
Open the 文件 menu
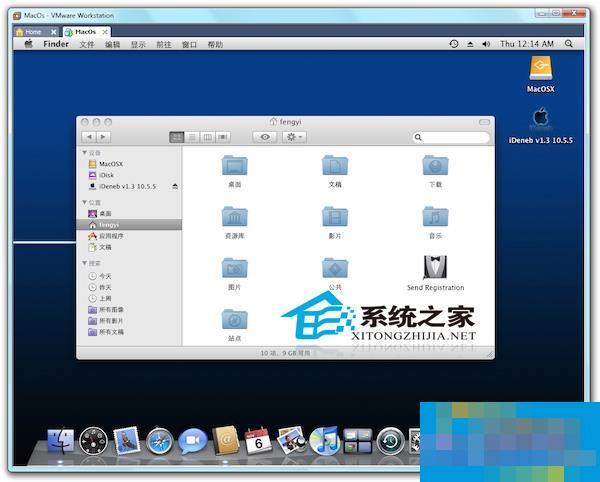click(x=87, y=44)
